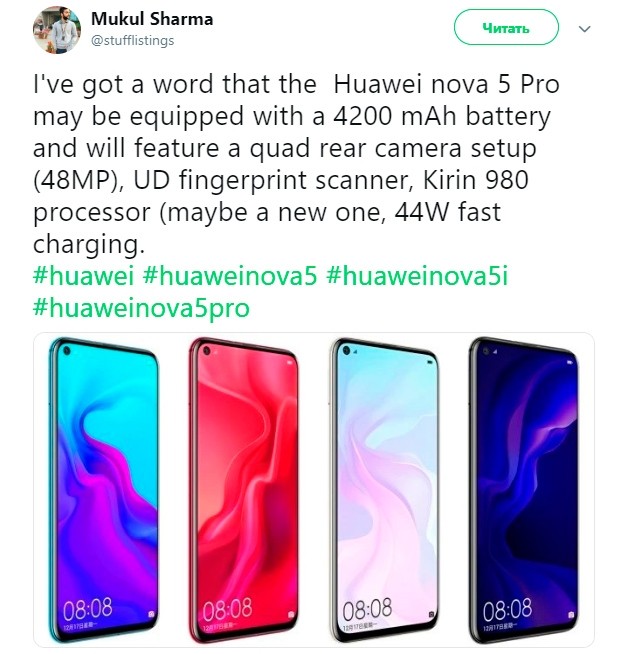Open Mukul Sharma's profile avatar
Image resolution: width=619 pixels, height=654 pixels.
tap(57, 30)
